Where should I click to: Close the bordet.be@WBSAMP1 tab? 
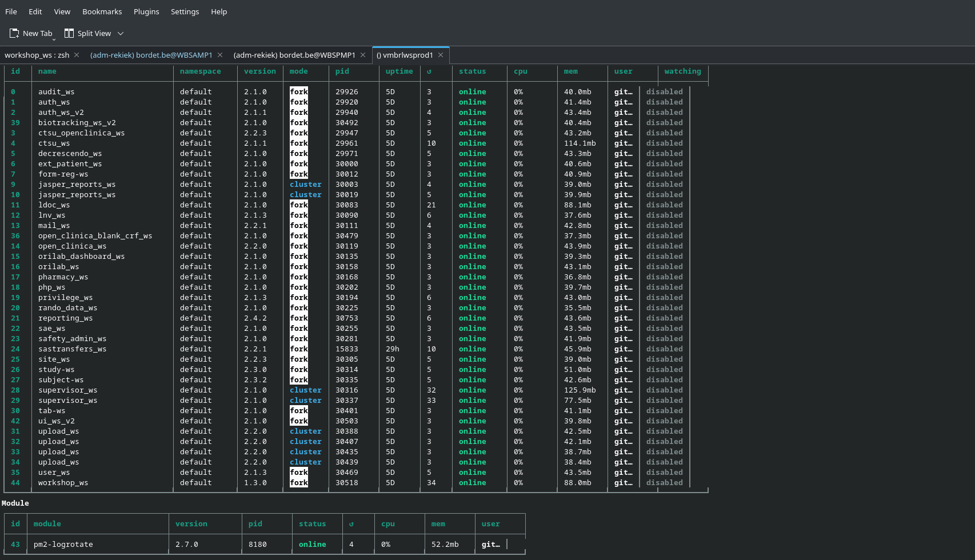[x=219, y=55]
